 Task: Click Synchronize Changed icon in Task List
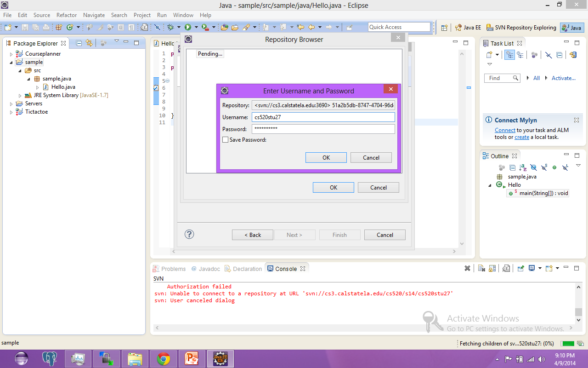573,55
